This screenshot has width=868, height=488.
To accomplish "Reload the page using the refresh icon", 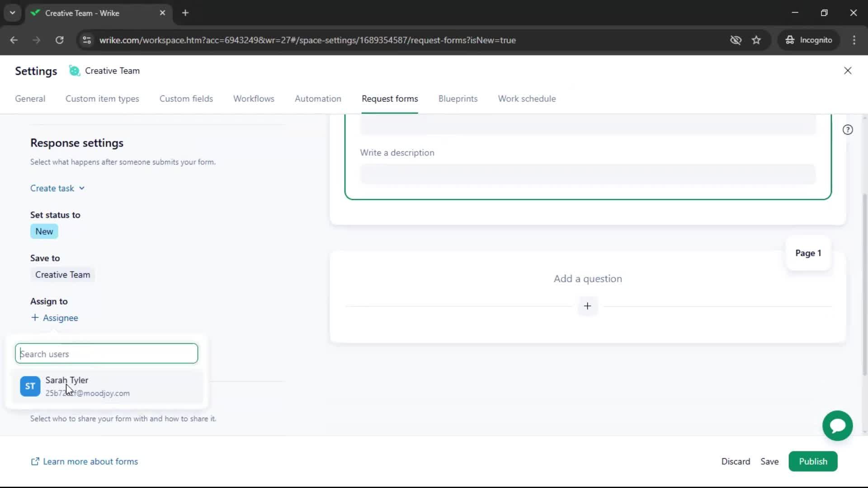I will pyautogui.click(x=59, y=40).
